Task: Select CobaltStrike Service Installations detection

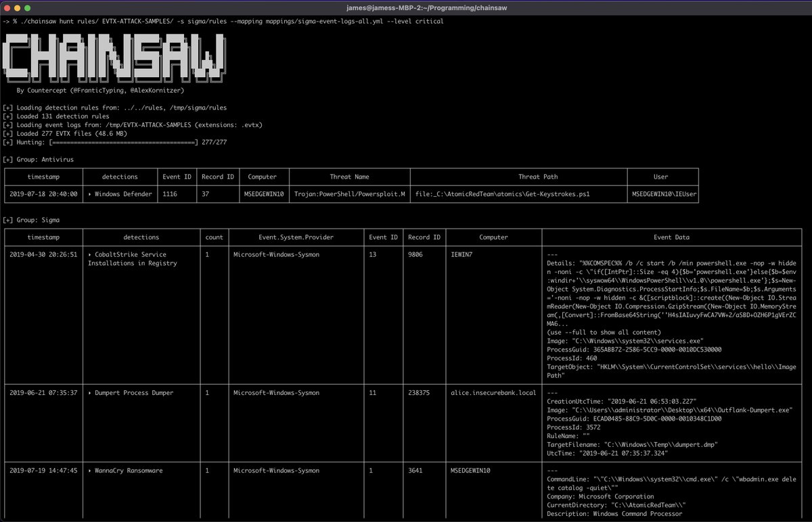Action: (133, 259)
